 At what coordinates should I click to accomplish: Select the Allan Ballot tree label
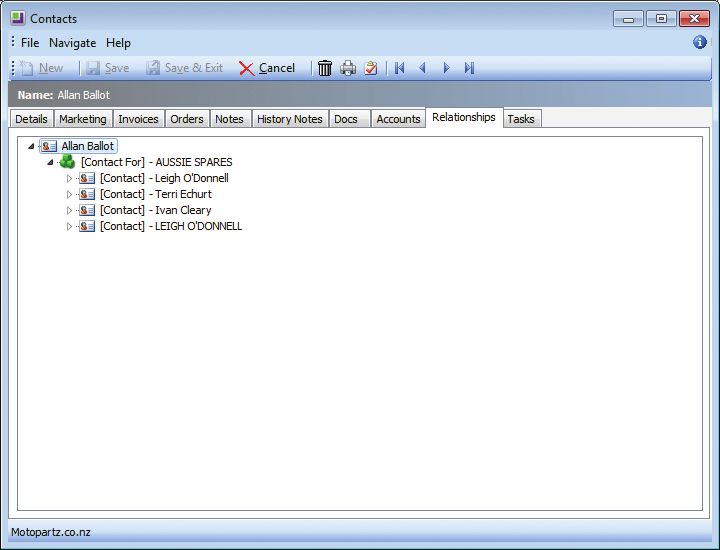[87, 146]
